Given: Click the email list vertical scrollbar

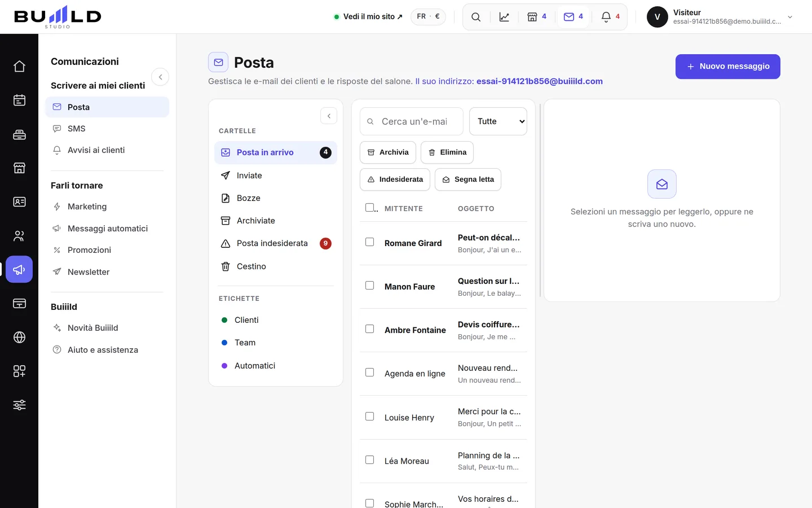Looking at the screenshot, I should (x=540, y=200).
